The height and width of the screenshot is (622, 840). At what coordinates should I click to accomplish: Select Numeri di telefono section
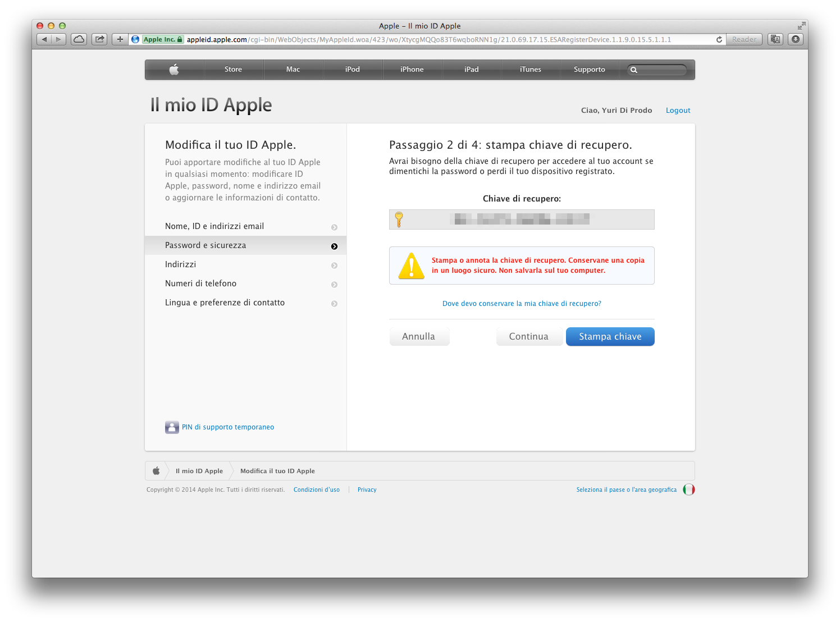click(x=245, y=283)
